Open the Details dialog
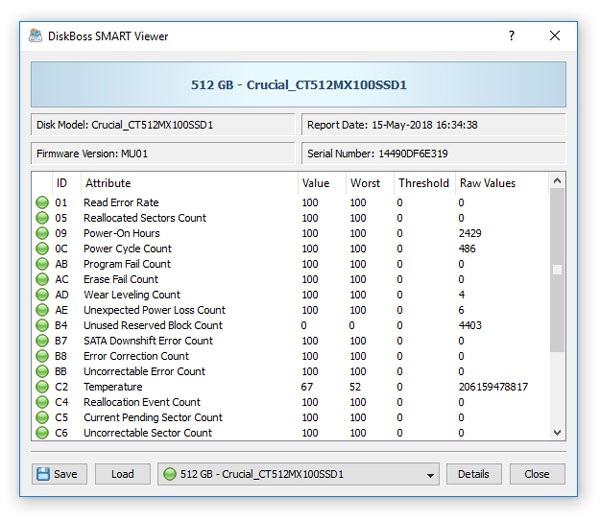The width and height of the screenshot is (600, 521). (x=473, y=474)
